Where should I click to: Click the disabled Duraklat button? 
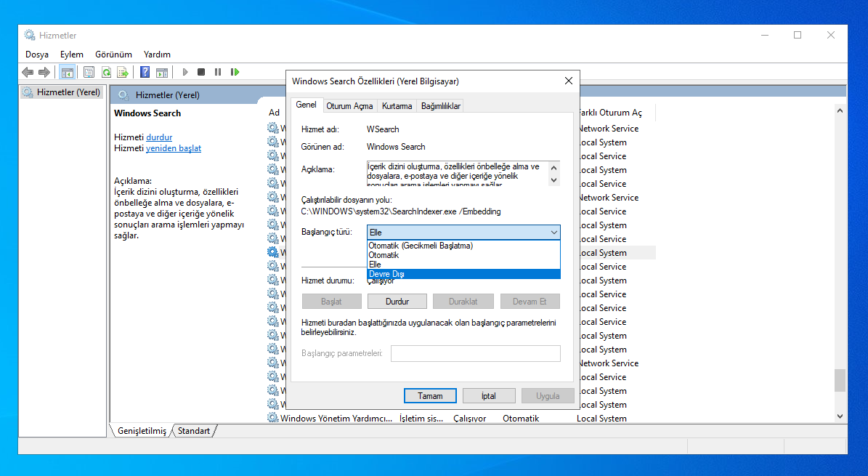pyautogui.click(x=463, y=302)
